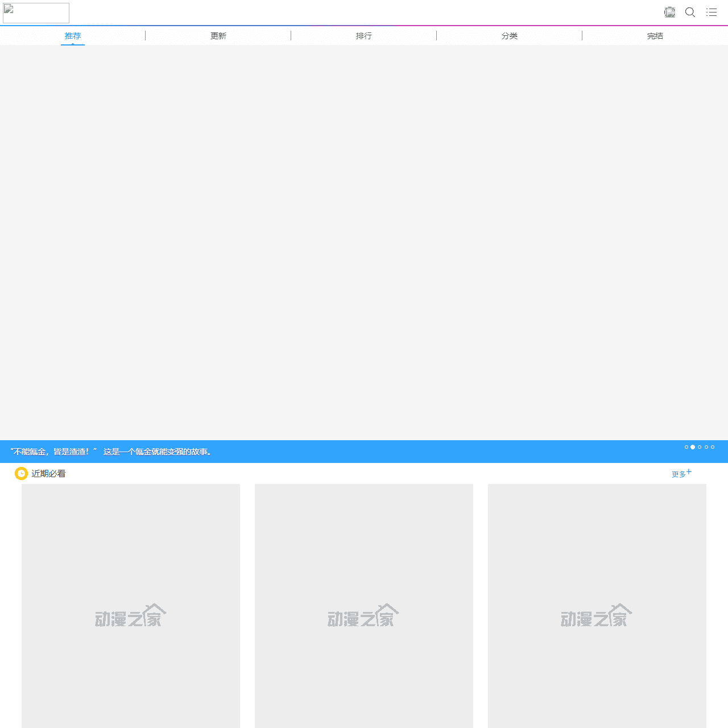Open the 排行 ranking tab
This screenshot has height=728, width=728.
364,36
